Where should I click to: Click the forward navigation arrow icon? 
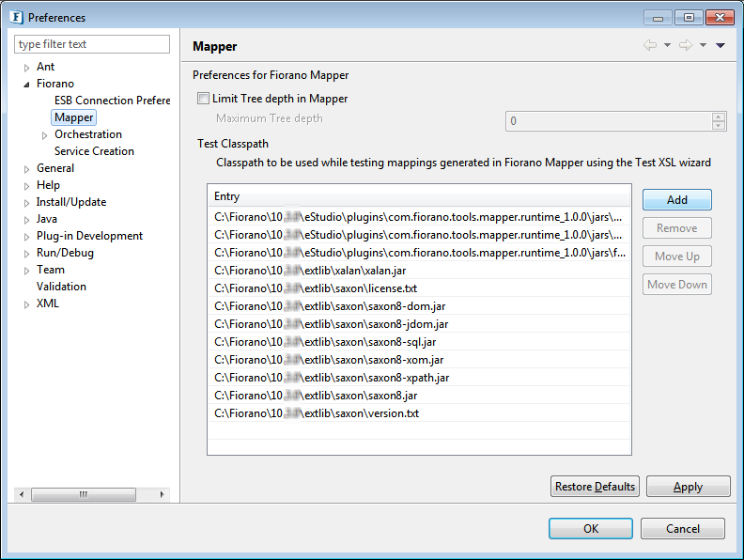(x=686, y=46)
